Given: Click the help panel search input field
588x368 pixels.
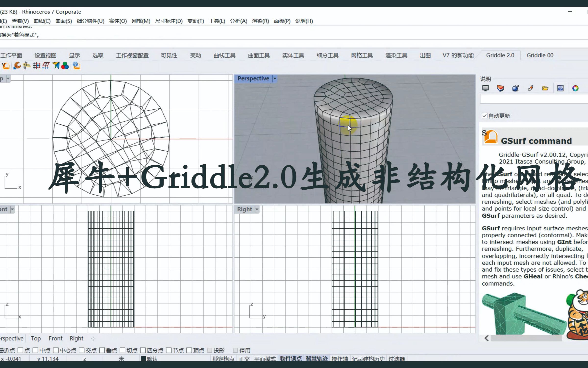Looking at the screenshot, I should click(x=534, y=99).
